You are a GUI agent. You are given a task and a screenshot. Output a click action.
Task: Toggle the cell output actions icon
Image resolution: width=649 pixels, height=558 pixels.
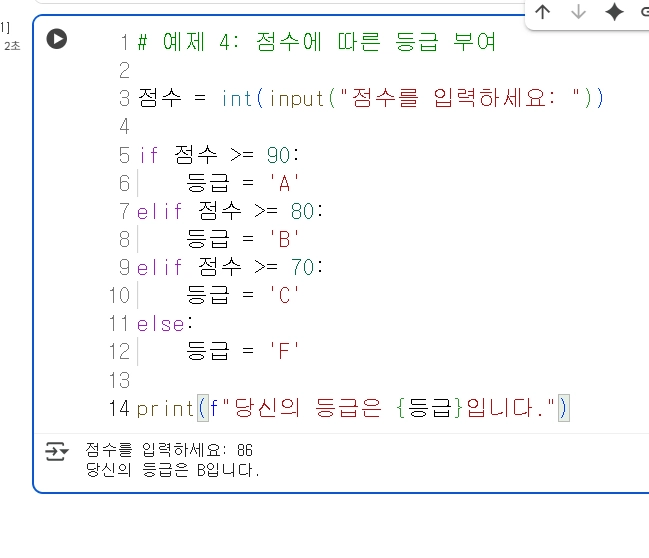[57, 451]
